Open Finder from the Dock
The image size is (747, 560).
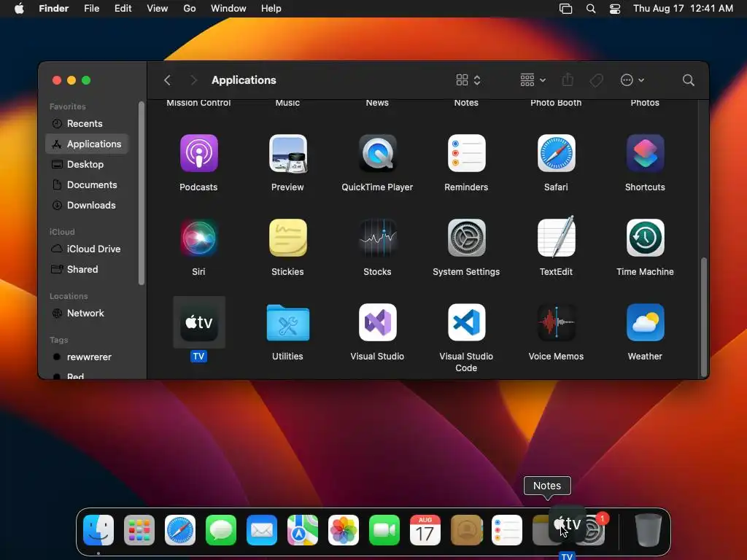coord(98,530)
